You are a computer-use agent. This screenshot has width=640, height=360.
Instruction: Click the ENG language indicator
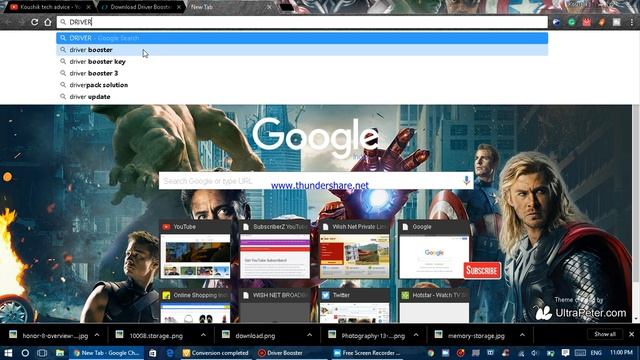tap(596, 353)
